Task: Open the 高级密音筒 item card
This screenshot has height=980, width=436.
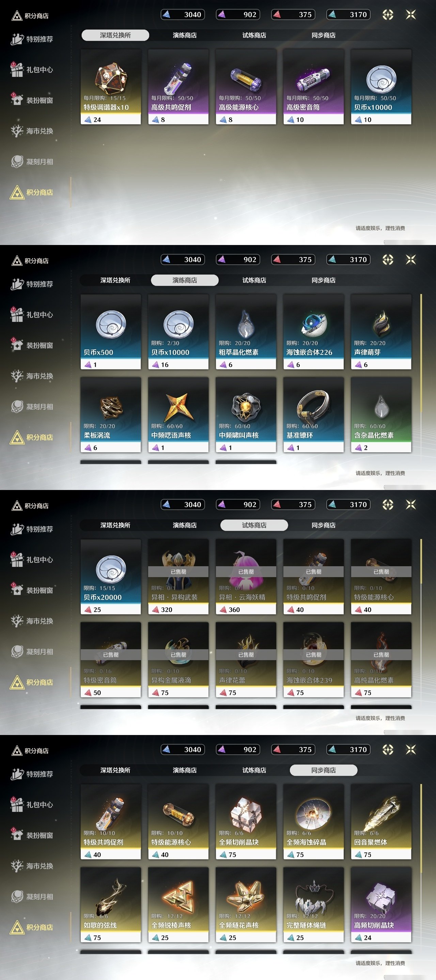Action: (313, 87)
